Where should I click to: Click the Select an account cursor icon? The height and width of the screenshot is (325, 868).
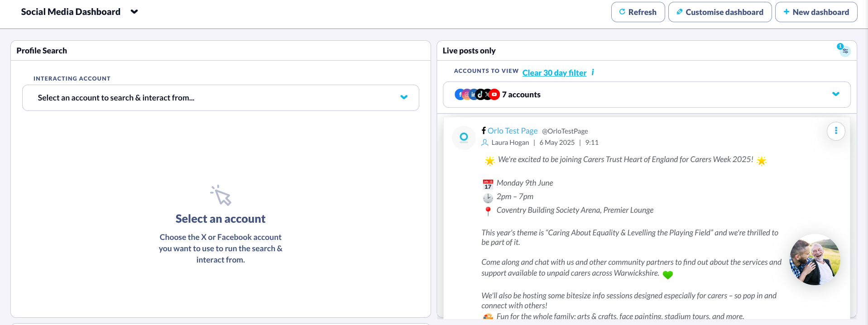(221, 196)
